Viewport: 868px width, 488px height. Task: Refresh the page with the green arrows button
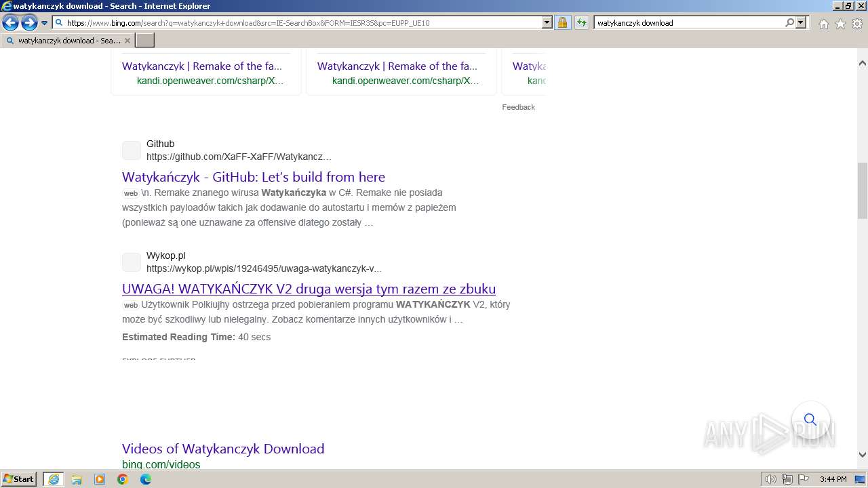coord(581,22)
